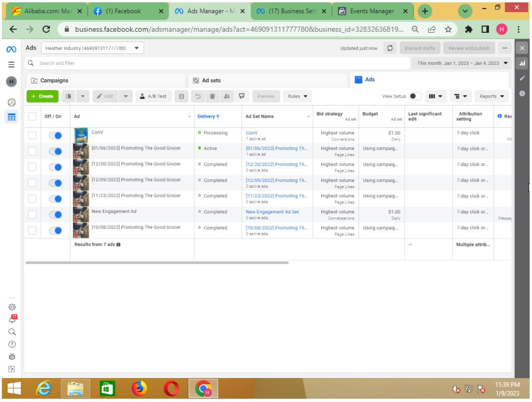Click the bug report icon in sidebar
Screen dimensions: 532x402
point(12,357)
